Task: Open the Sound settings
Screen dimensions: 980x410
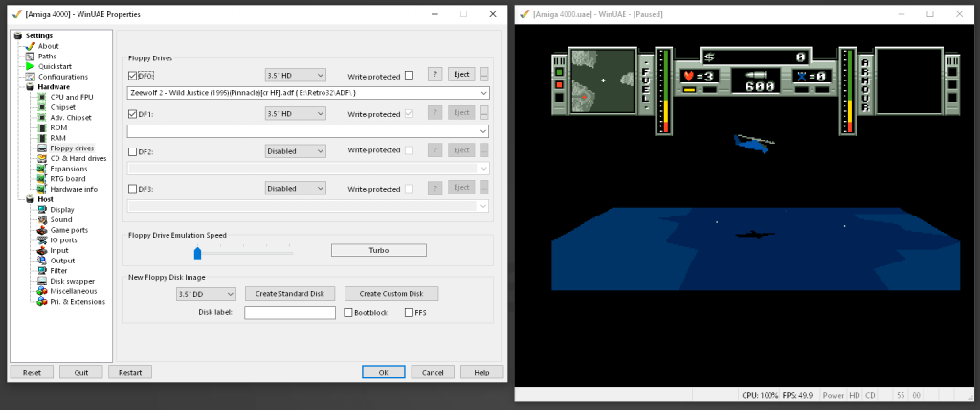Action: (61, 219)
